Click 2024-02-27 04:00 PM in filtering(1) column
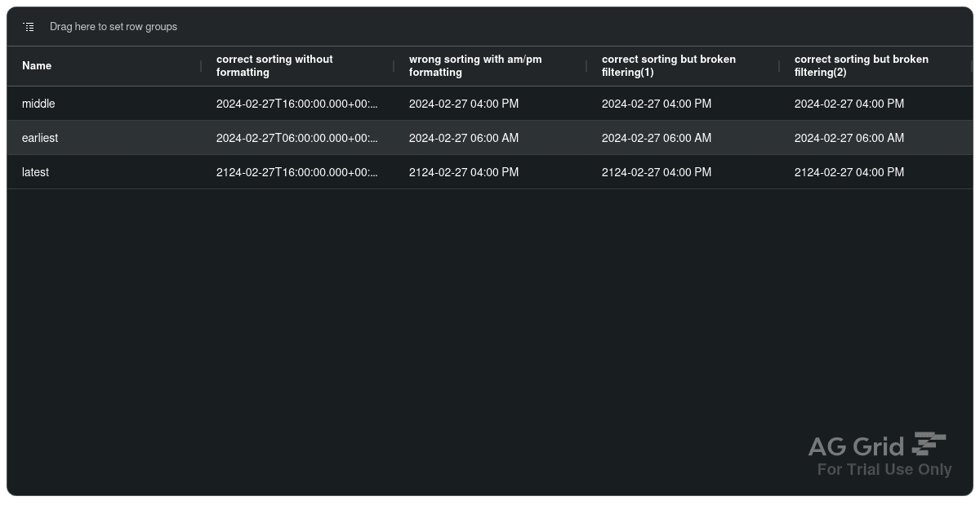The height and width of the screenshot is (514, 980). [x=683, y=104]
